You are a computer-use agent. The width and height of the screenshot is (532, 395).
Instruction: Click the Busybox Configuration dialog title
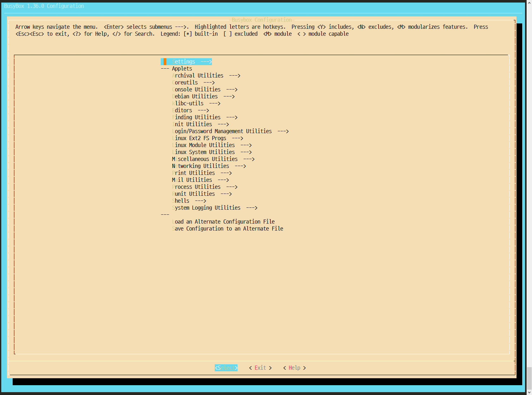point(262,20)
